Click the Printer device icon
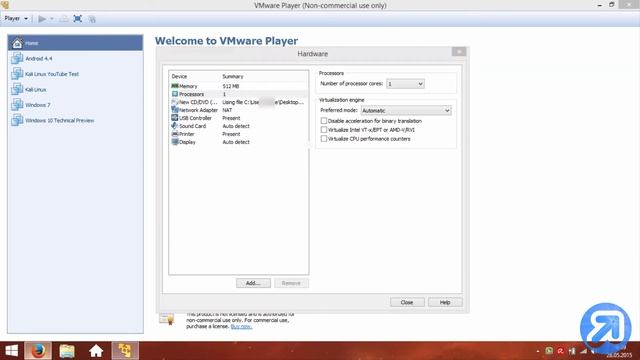 click(175, 134)
